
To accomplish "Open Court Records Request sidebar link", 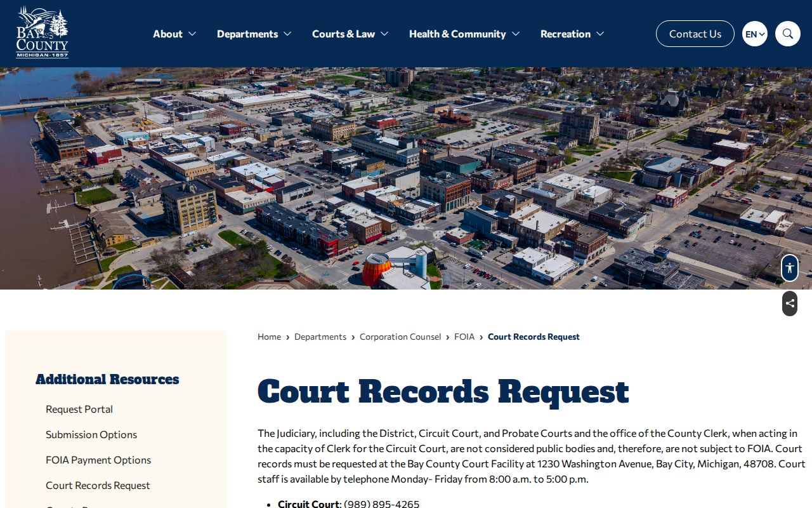I will 98,485.
